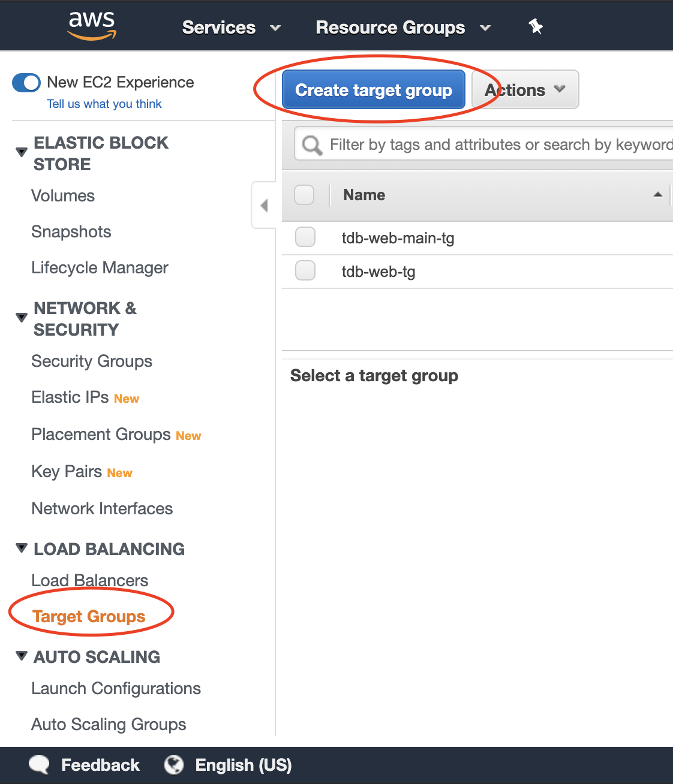
Task: Open the Actions dropdown
Action: (525, 90)
